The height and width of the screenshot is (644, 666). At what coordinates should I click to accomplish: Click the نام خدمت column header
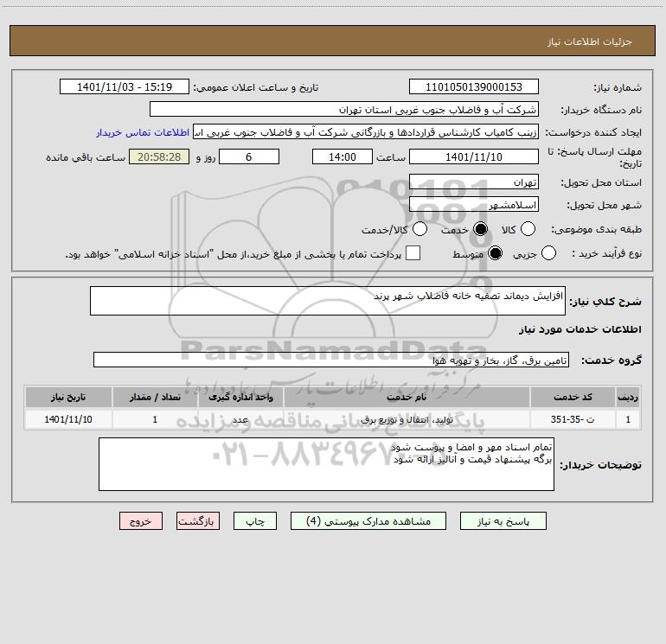[x=407, y=397]
